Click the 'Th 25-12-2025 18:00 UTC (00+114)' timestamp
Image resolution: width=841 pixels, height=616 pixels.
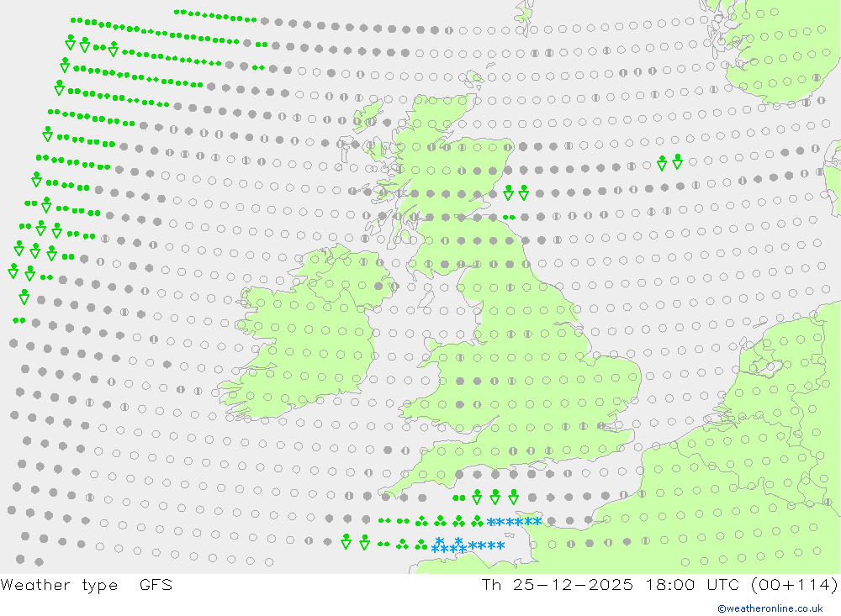pyautogui.click(x=659, y=585)
